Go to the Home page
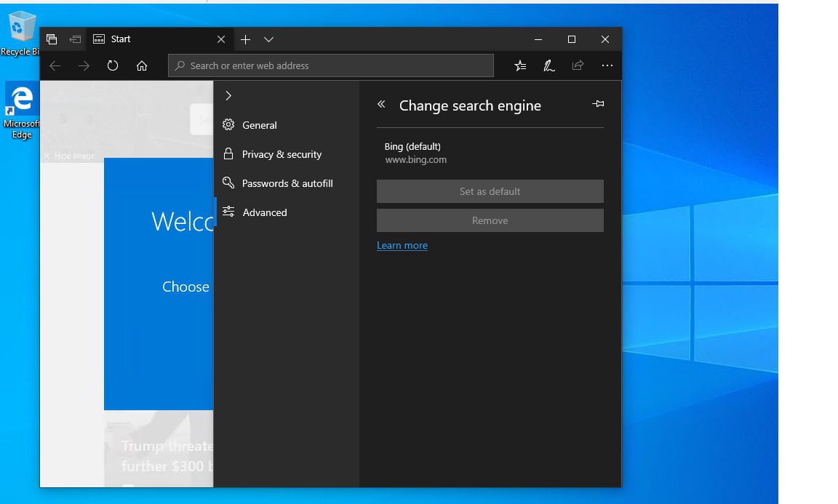838x504 pixels. (x=142, y=65)
